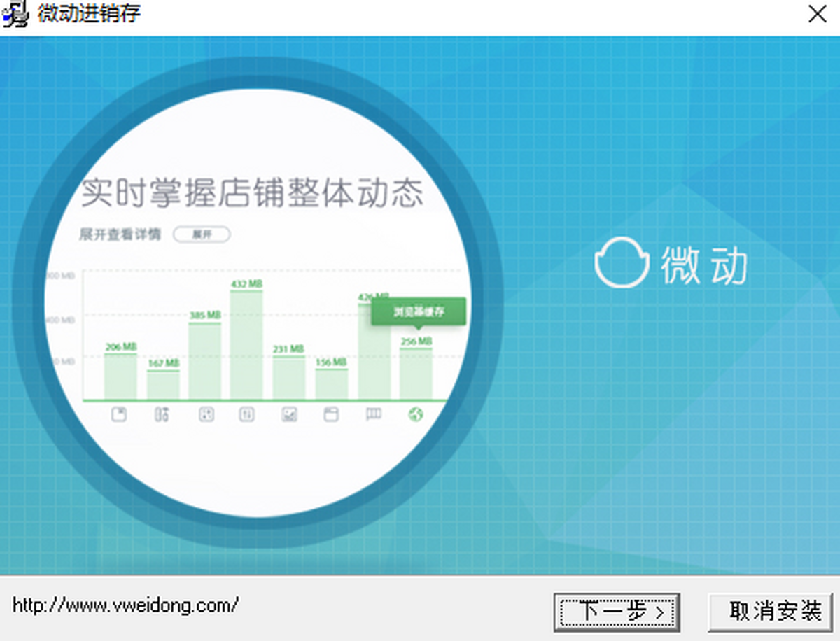
Task: Click the map icon under 426 MB bar
Action: tap(374, 414)
